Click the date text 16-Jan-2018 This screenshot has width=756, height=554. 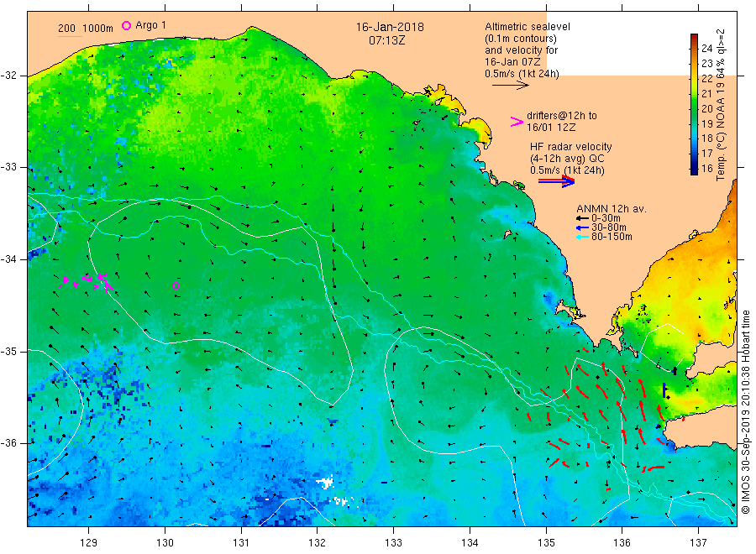pos(390,27)
